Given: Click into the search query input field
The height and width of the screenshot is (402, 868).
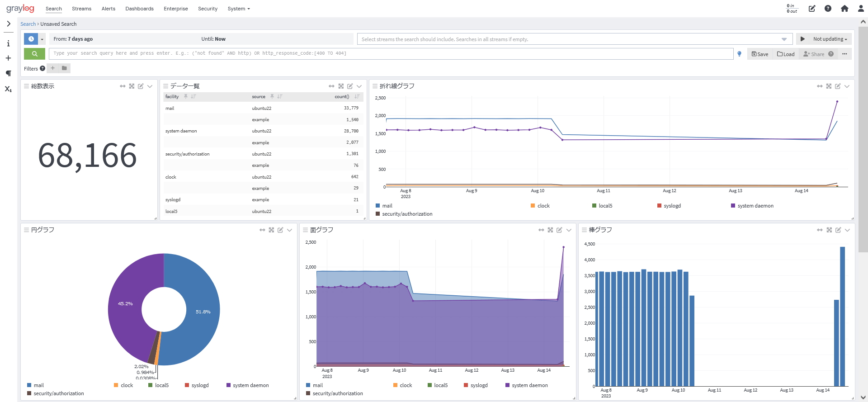Looking at the screenshot, I should (389, 53).
